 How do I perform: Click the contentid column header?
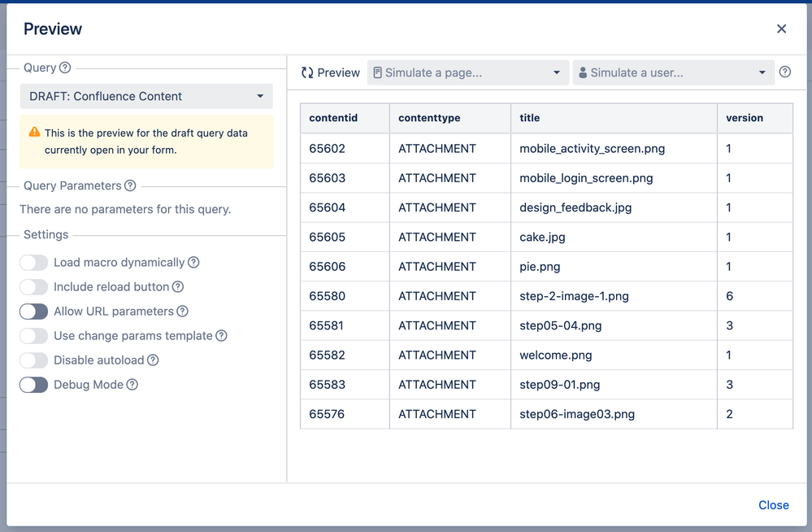pos(345,118)
